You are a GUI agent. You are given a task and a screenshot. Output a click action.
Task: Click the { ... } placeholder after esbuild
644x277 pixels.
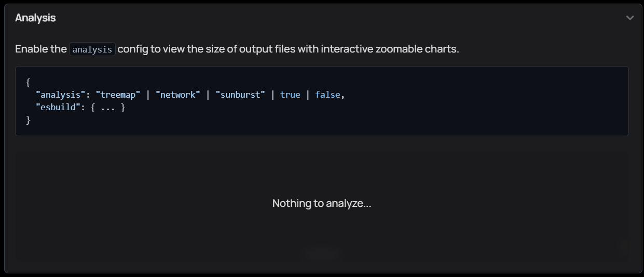(108, 108)
